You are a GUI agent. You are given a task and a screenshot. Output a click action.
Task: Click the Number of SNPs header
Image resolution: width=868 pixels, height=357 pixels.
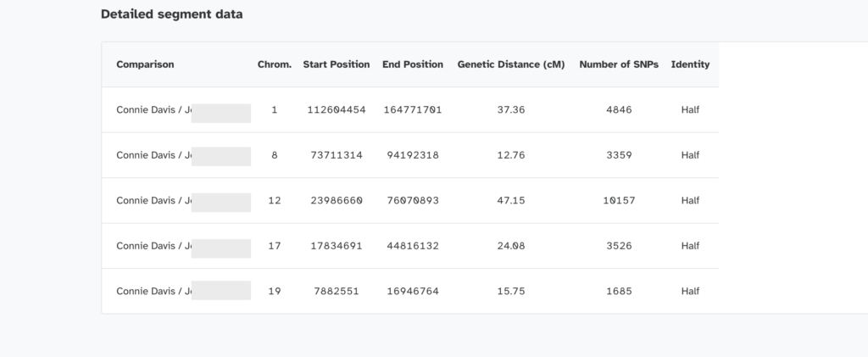coord(619,64)
